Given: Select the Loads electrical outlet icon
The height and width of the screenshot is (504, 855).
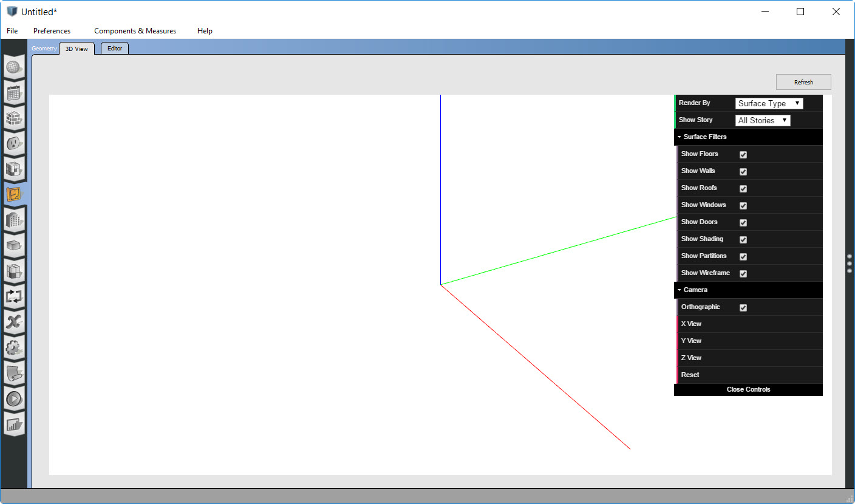Looking at the screenshot, I should coord(14,144).
